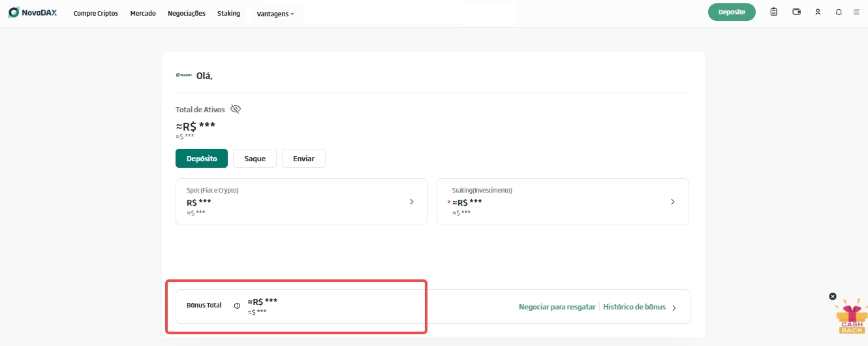Expand Spot (Fiat e Crypto) card arrow
The width and height of the screenshot is (868, 346).
click(x=412, y=202)
